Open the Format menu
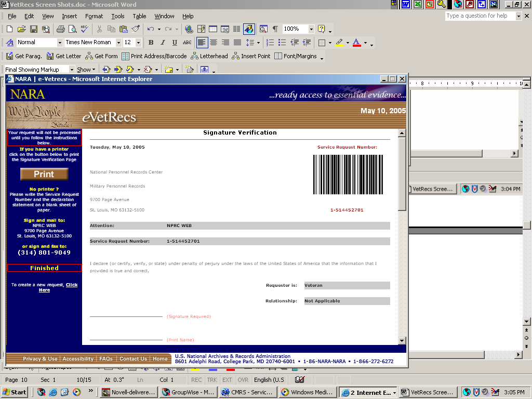This screenshot has height=399, width=532. pos(94,16)
